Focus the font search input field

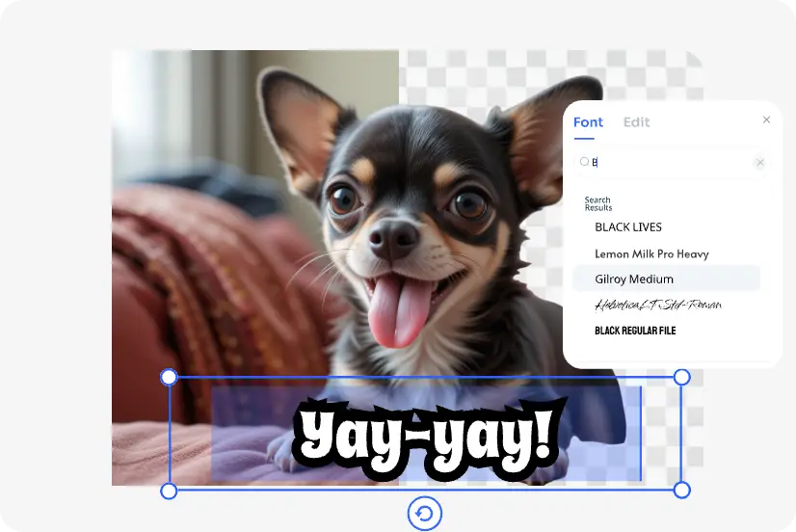pos(670,163)
